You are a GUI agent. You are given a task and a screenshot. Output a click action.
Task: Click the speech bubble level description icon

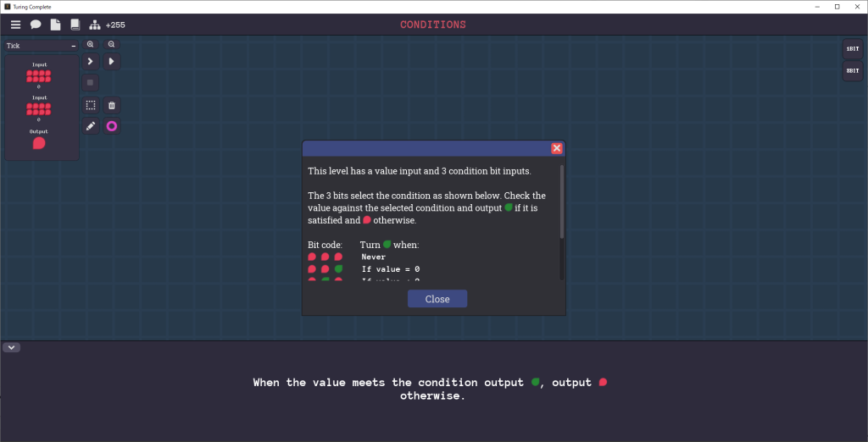(36, 25)
